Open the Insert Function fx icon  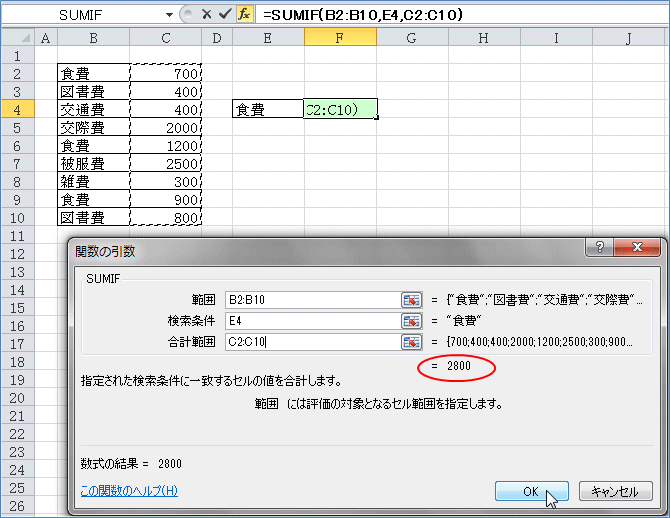(x=244, y=15)
